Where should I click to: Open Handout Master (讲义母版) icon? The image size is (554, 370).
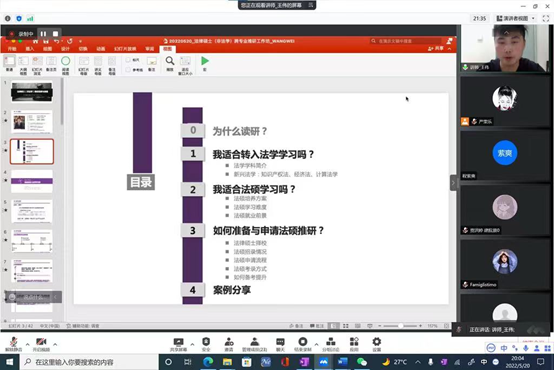tap(98, 65)
